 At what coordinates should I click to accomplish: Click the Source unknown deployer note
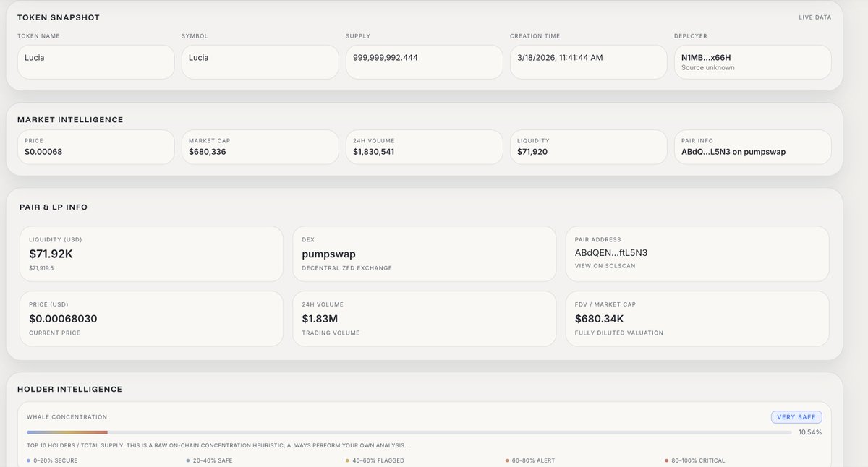tap(707, 68)
